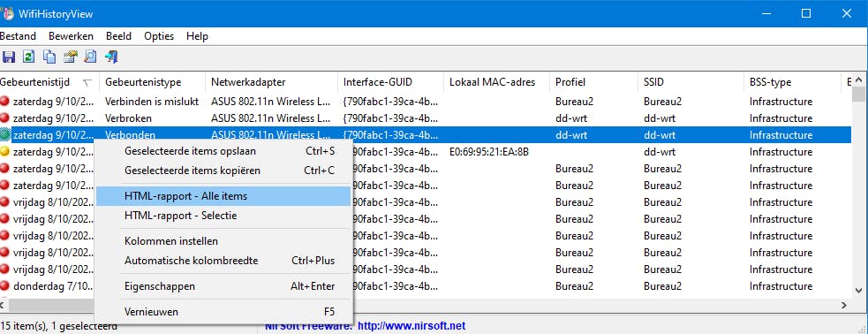Viewport: 868px width, 334px height.
Task: Open the http://www.nirsoft.net link
Action: [411, 326]
